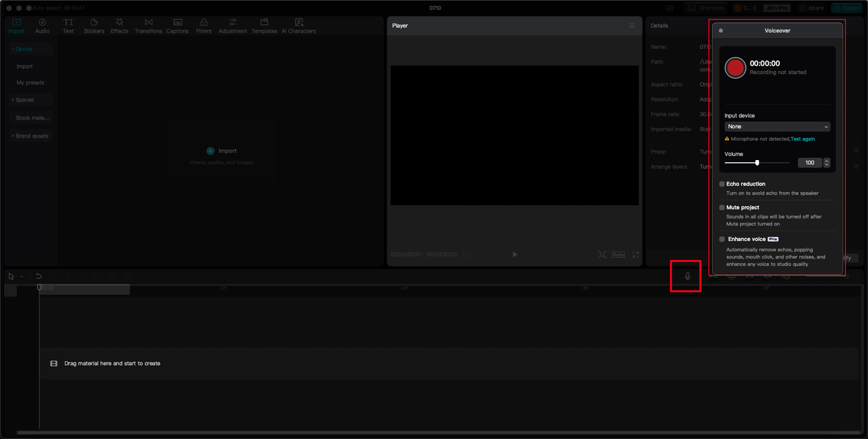Viewport: 868px width, 439px height.
Task: Open the Stickers tab
Action: tap(94, 26)
